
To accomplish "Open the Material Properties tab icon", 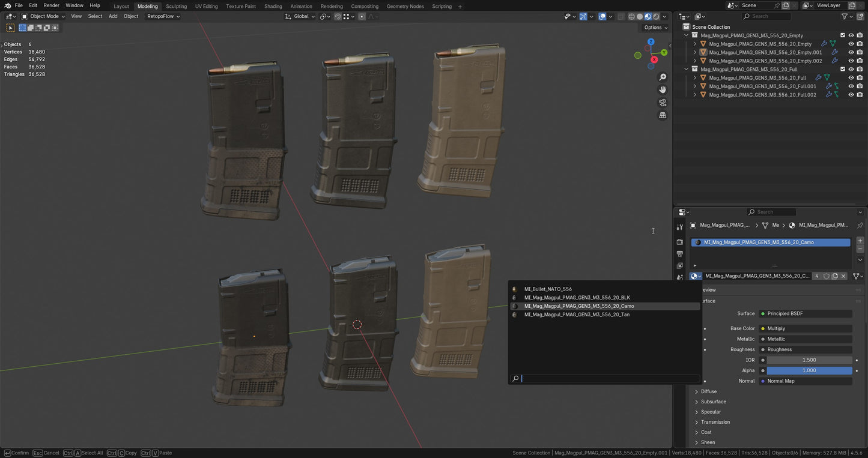I will pos(679,277).
